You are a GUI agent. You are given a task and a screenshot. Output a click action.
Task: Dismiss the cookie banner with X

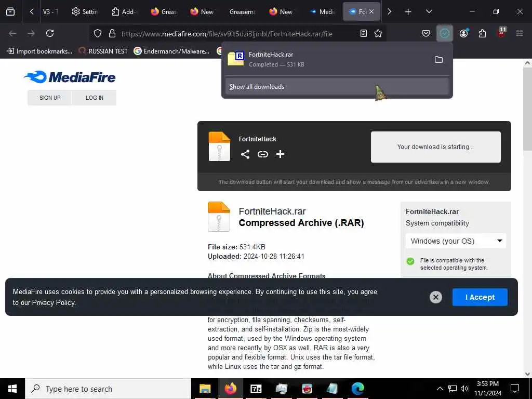436,297
